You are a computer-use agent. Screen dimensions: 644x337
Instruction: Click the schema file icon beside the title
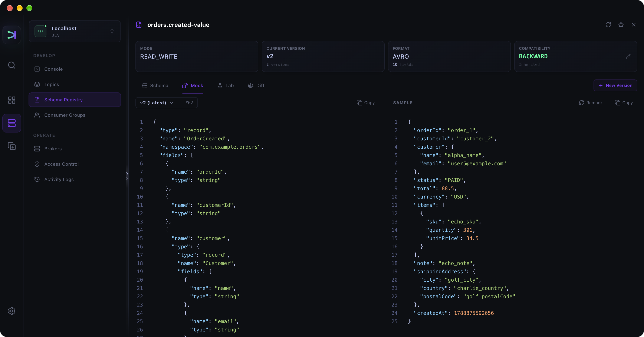pos(139,25)
